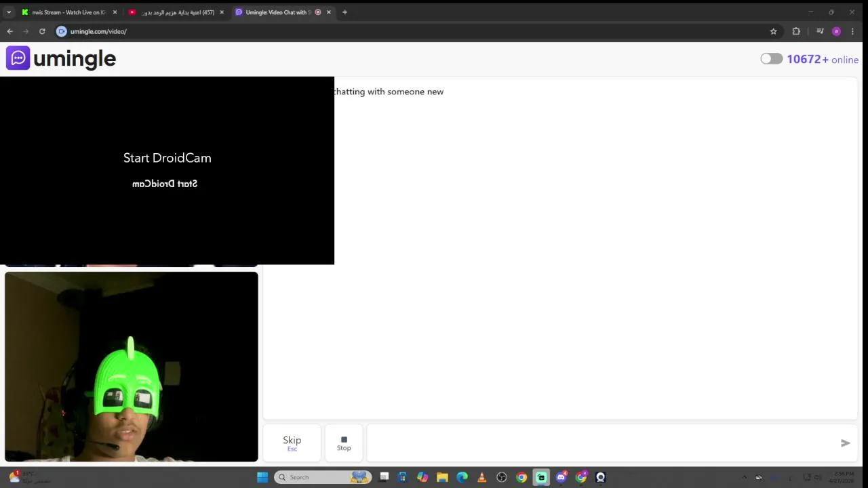
Task: Close the Kick stream tab
Action: coord(115,12)
